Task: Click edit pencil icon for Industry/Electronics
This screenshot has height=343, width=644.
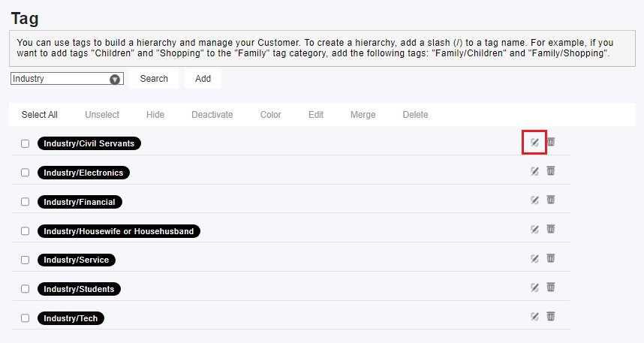Action: (534, 171)
